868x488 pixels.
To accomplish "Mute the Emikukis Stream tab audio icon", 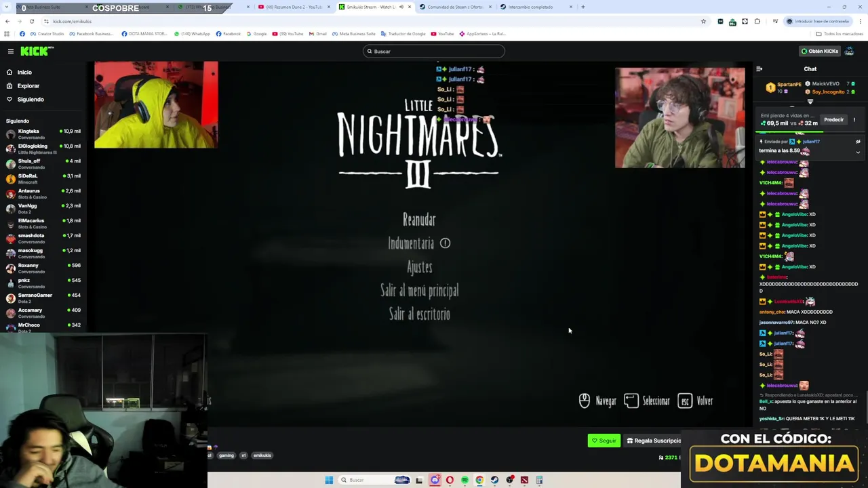I will tap(401, 7).
